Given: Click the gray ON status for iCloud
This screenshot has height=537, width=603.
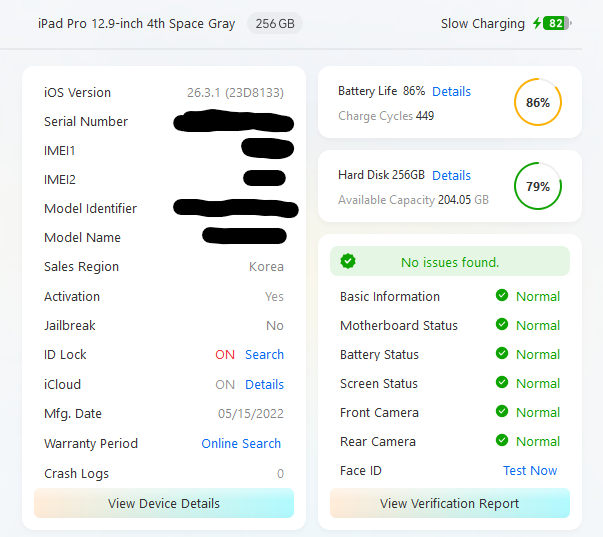Looking at the screenshot, I should (x=225, y=384).
